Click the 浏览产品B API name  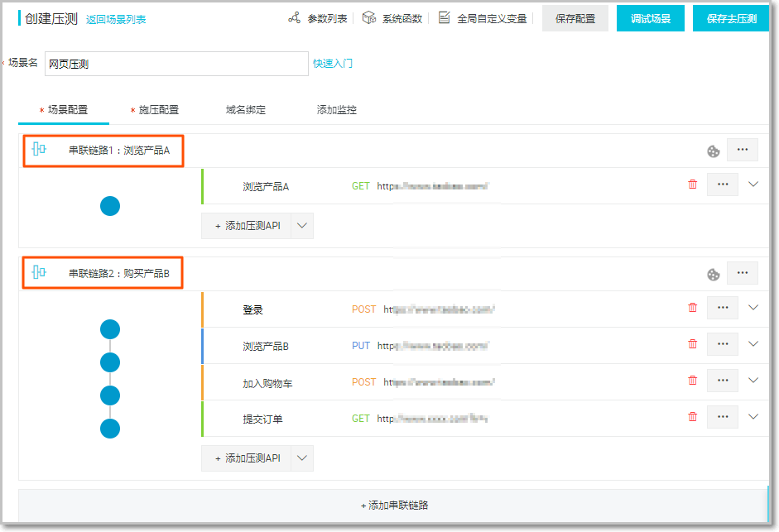click(266, 346)
